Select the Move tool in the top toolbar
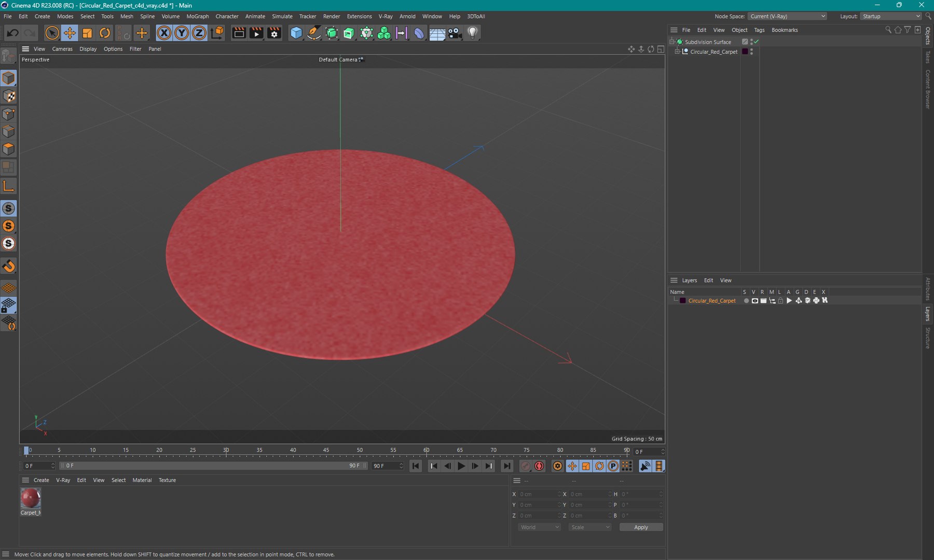The height and width of the screenshot is (560, 934). [x=70, y=33]
